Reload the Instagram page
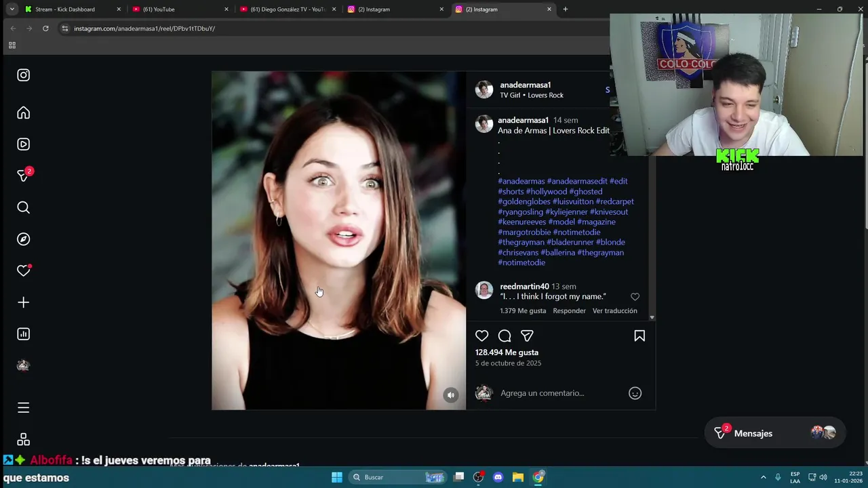Screen dimensions: 868x488 45,28
